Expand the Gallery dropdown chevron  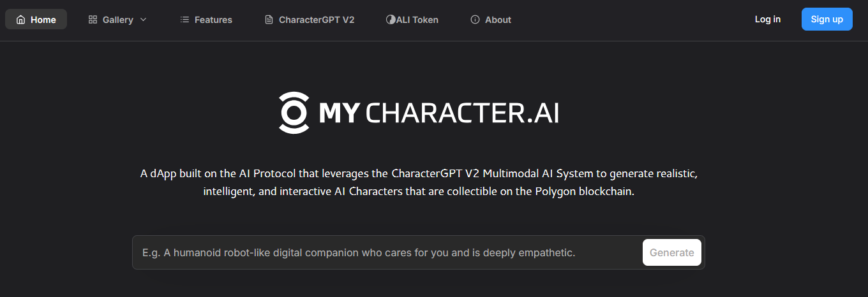pos(144,20)
